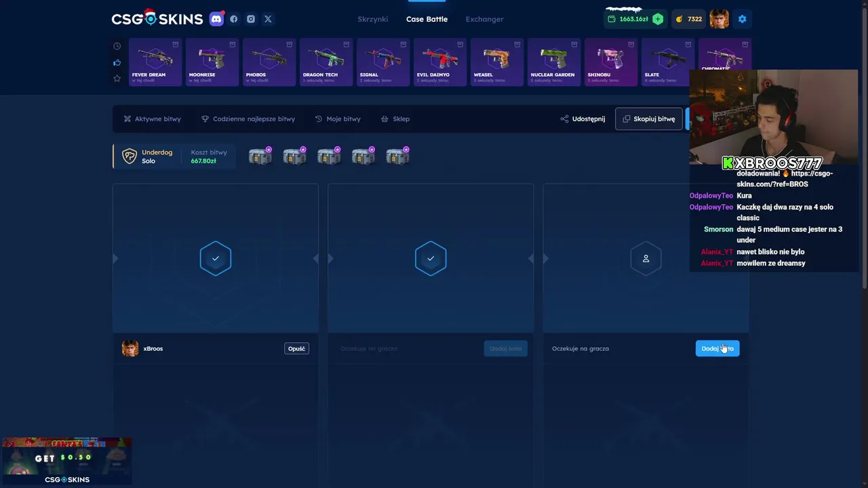Select the Nuclear Garden drop card

click(x=554, y=62)
